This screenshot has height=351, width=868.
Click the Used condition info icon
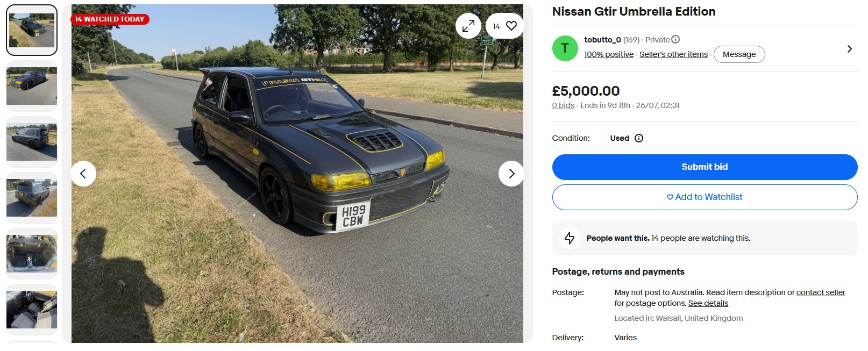tap(639, 138)
